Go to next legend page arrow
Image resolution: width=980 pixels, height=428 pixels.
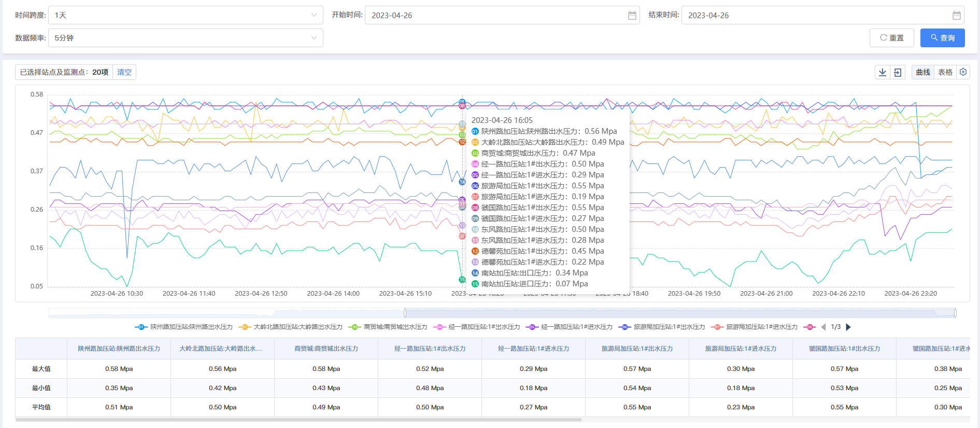(x=848, y=327)
